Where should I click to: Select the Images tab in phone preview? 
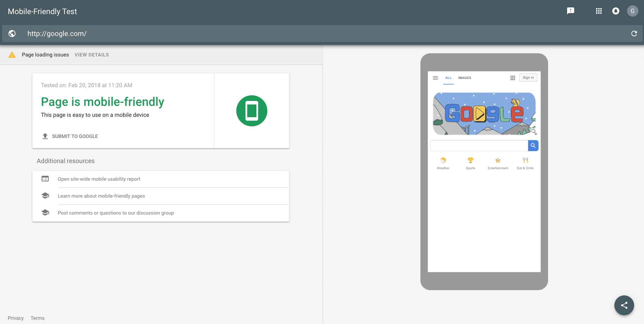tap(464, 78)
